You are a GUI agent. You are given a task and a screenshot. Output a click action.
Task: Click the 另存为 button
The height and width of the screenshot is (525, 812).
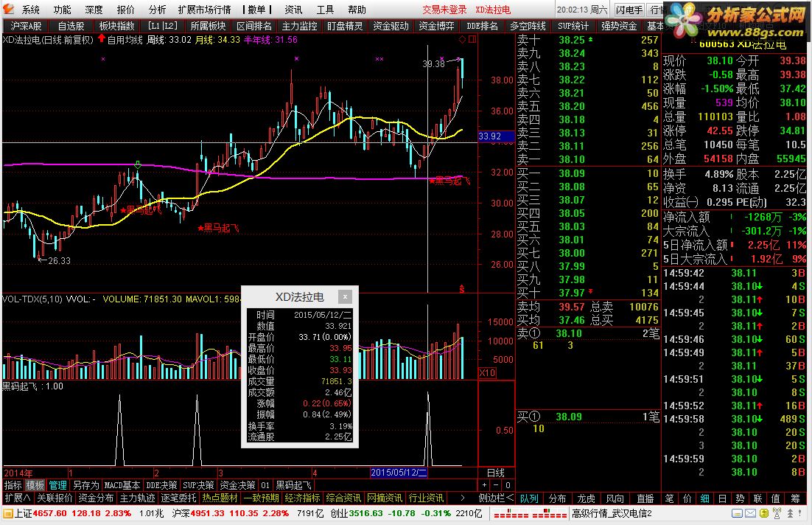click(x=85, y=485)
